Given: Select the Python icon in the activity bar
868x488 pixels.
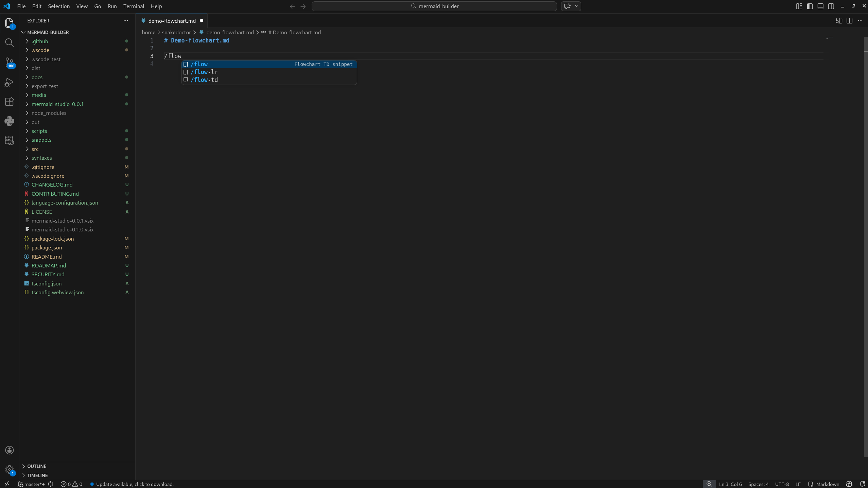Looking at the screenshot, I should [x=9, y=121].
